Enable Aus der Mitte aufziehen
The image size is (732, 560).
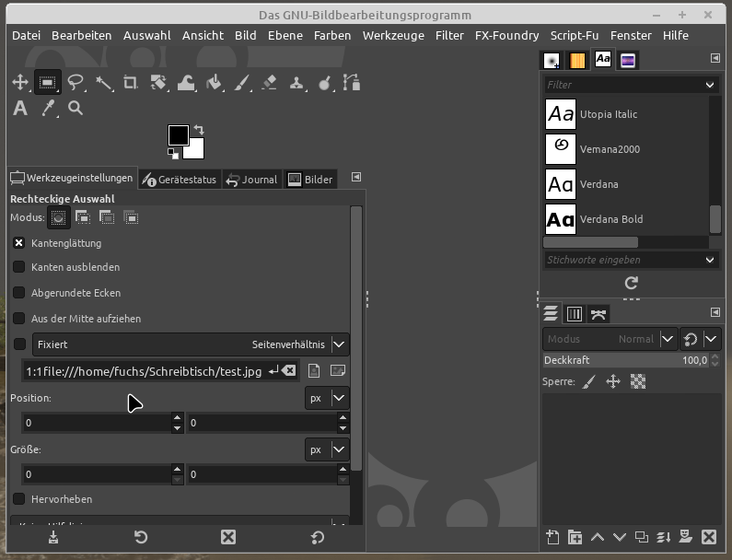(18, 318)
